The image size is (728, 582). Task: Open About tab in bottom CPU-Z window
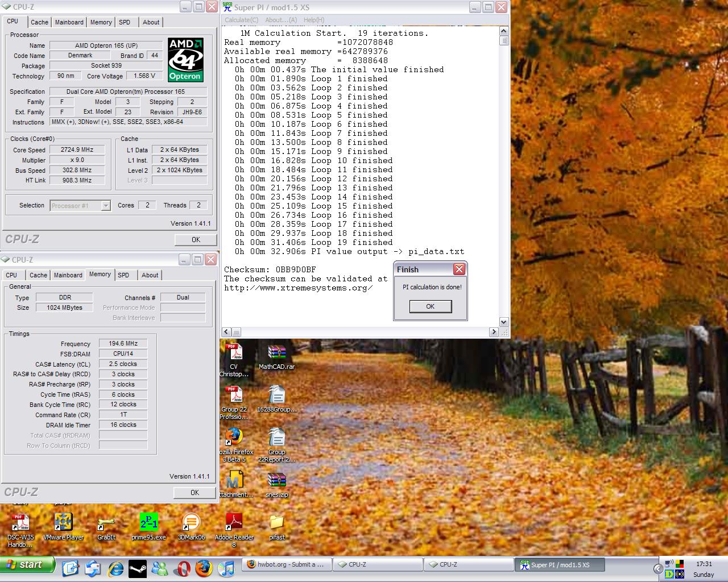point(150,275)
